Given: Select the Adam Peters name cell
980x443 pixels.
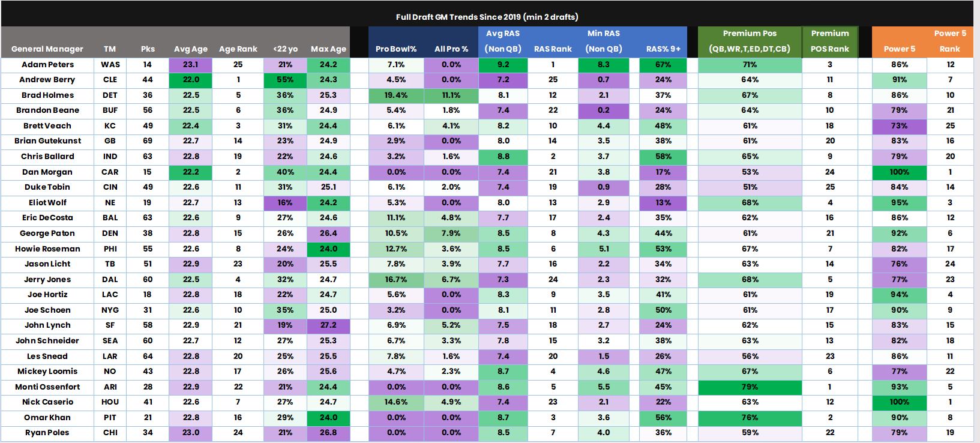Looking at the screenshot, I should 47,64.
